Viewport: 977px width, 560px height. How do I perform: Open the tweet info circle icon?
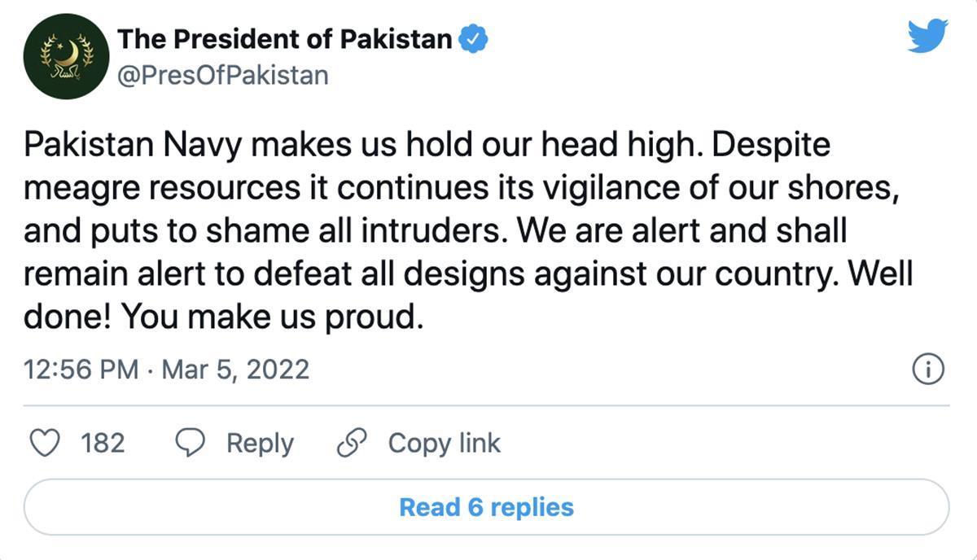coord(928,370)
